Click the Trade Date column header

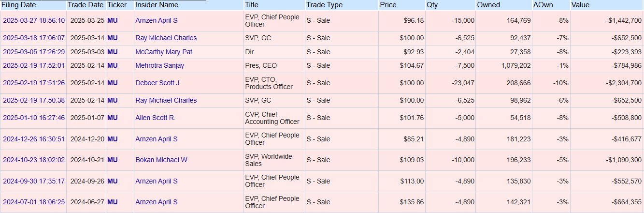pyautogui.click(x=86, y=5)
